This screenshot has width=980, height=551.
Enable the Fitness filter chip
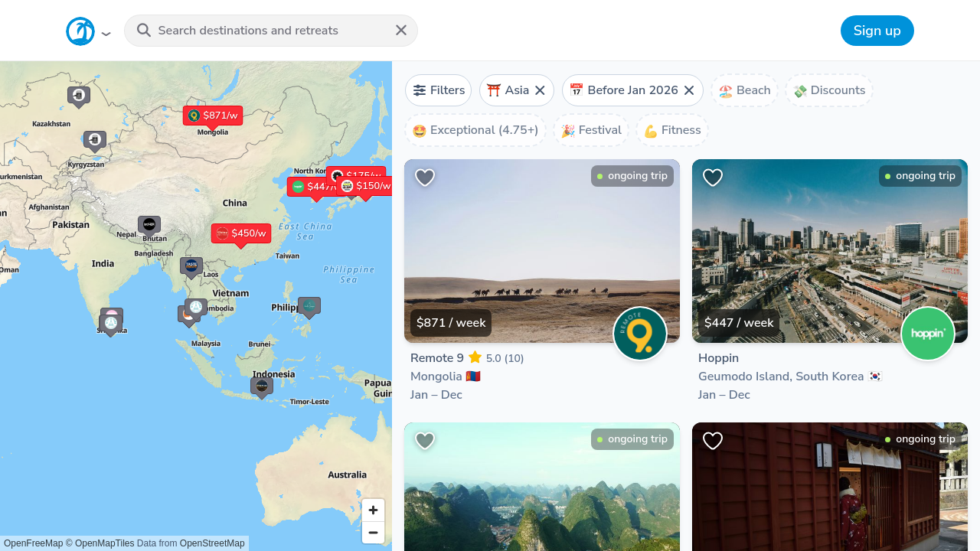click(672, 130)
